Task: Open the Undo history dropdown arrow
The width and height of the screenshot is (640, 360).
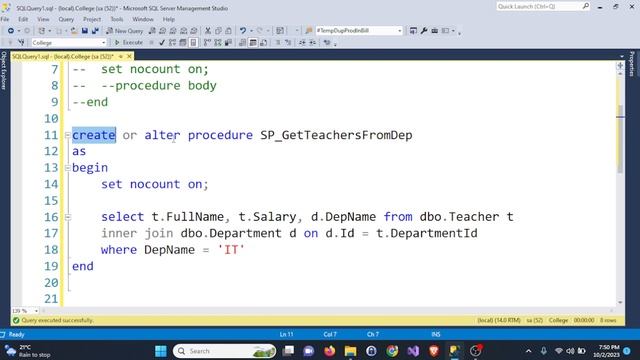Action: 251,31
